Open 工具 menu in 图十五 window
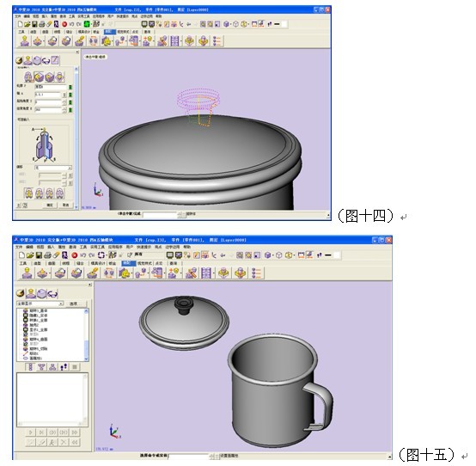476x466 pixels. [x=83, y=247]
